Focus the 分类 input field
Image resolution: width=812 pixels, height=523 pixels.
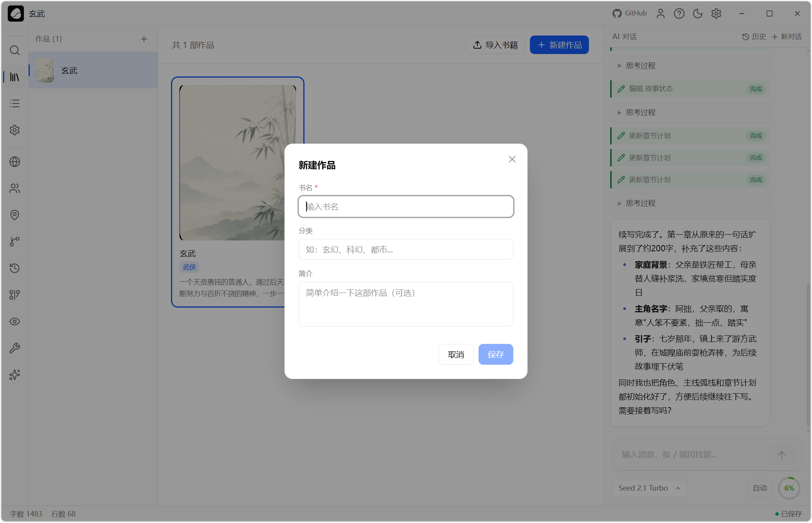click(406, 249)
